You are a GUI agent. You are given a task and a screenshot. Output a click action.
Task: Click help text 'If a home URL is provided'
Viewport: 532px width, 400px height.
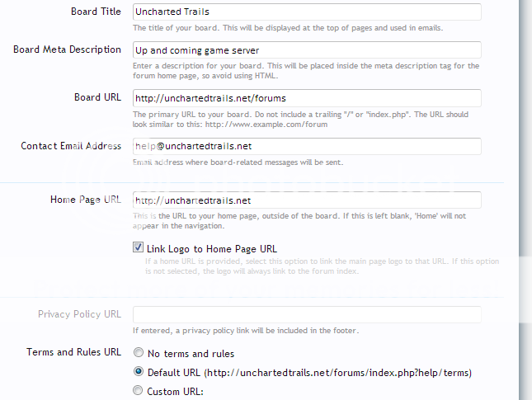pos(322,266)
